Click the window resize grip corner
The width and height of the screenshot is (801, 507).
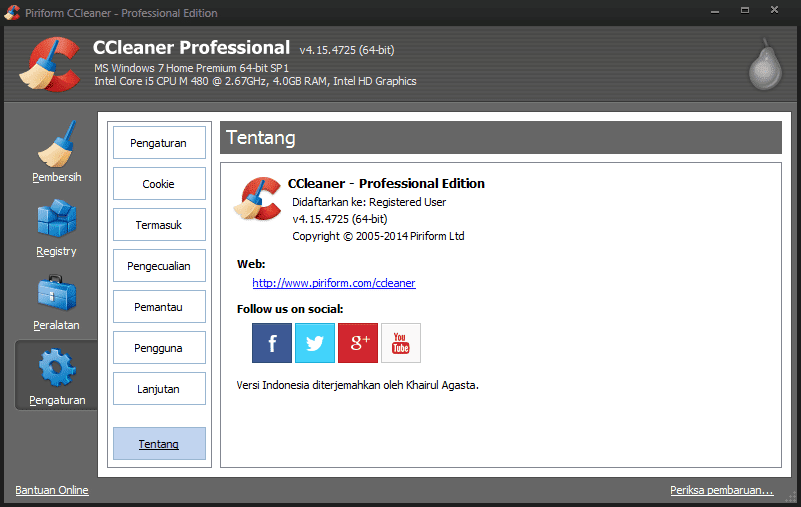[x=791, y=498]
